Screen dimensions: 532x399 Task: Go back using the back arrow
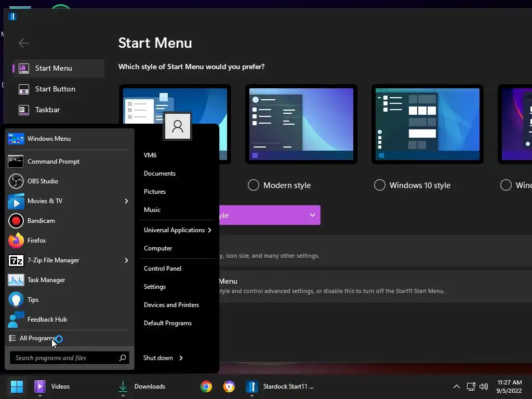tap(24, 43)
